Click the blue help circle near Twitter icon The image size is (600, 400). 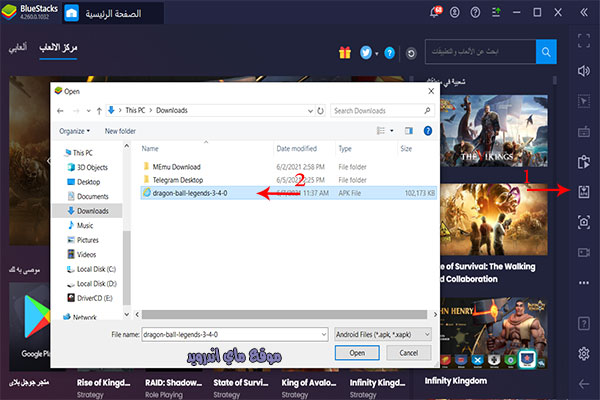(389, 53)
